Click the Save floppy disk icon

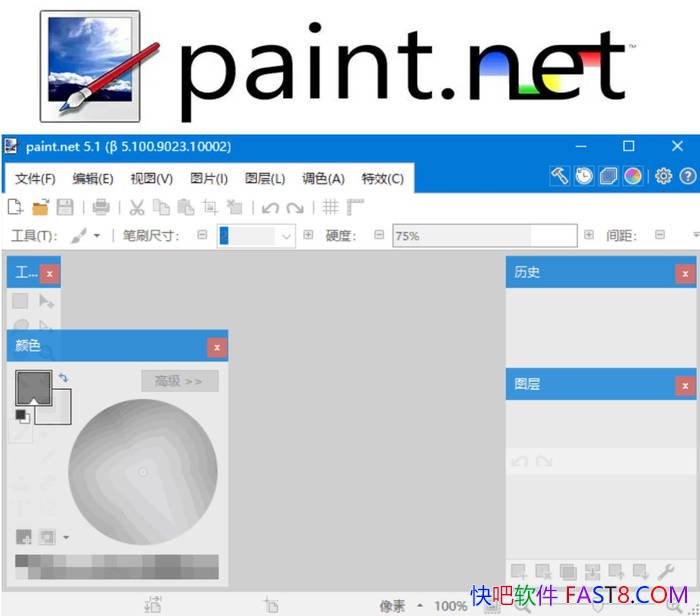(x=65, y=207)
